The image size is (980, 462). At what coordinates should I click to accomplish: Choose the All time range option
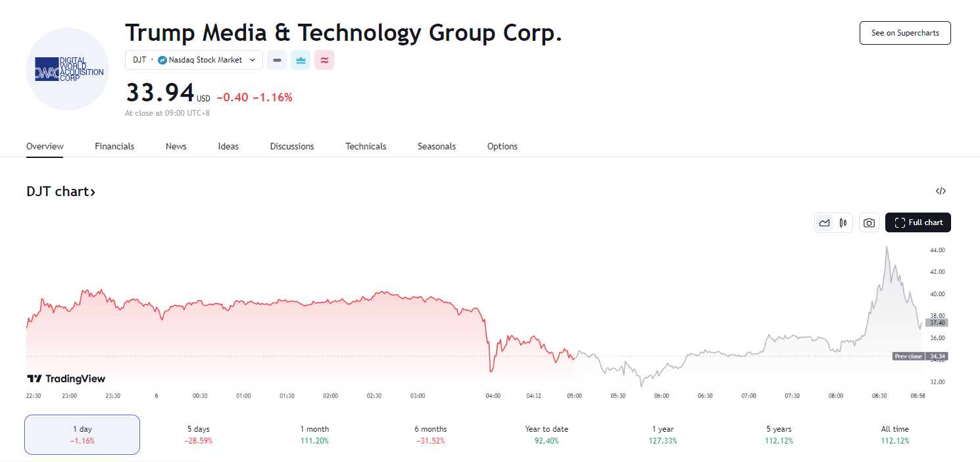tap(894, 434)
